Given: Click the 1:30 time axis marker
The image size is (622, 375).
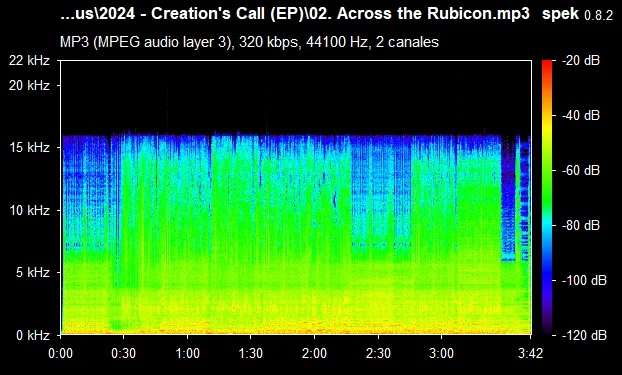Looking at the screenshot, I should pos(250,353).
